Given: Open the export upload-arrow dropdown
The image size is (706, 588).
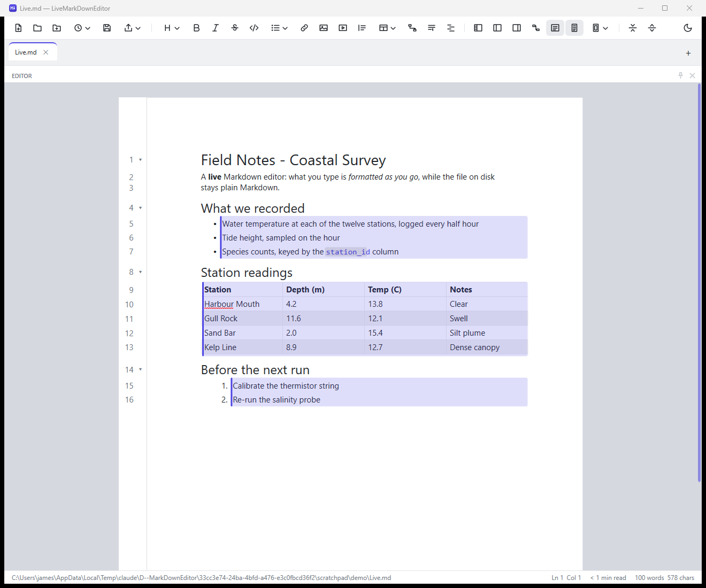Looking at the screenshot, I should 132,28.
